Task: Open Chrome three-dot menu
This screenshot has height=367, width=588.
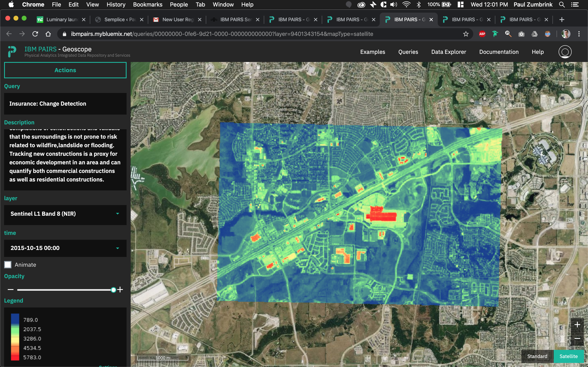Action: (579, 34)
